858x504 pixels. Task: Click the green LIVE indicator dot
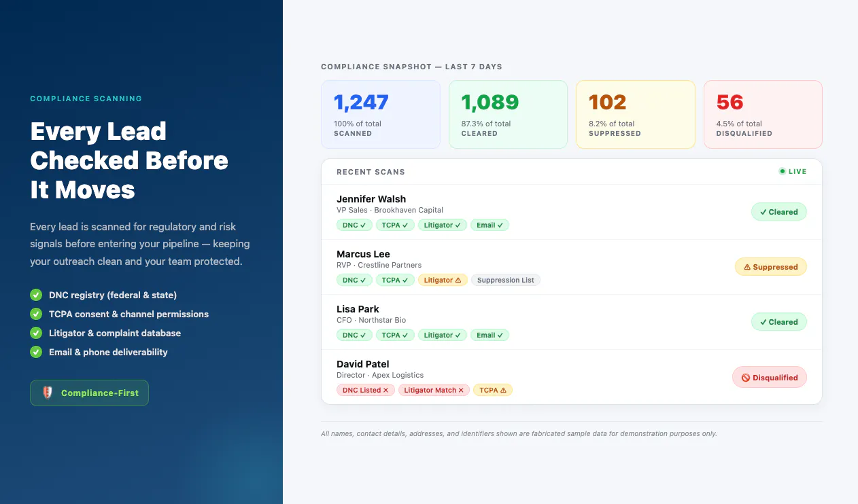coord(782,171)
